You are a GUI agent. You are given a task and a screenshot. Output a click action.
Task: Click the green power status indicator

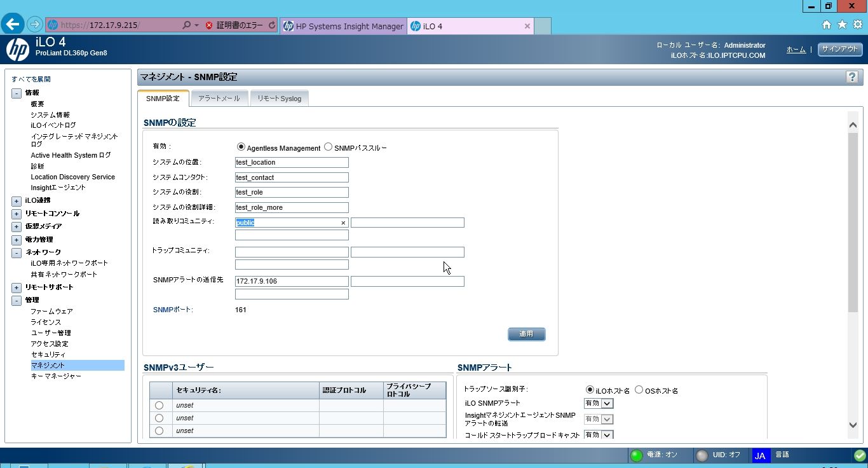[636, 455]
